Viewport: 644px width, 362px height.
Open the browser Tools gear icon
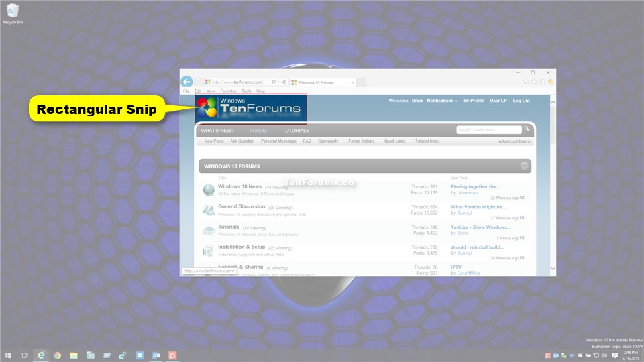542,82
